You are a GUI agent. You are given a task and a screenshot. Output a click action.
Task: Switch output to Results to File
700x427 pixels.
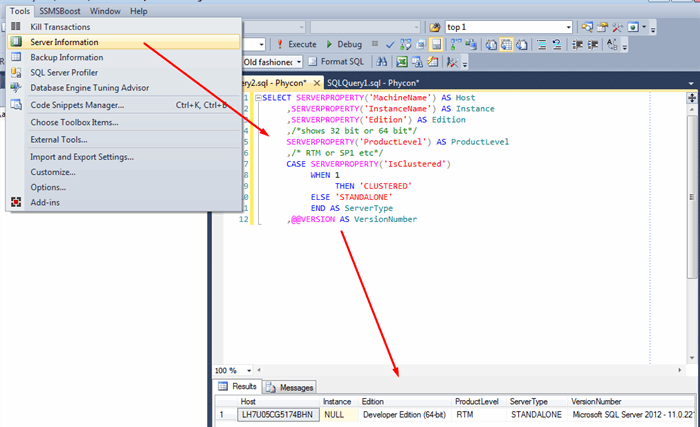[x=521, y=44]
